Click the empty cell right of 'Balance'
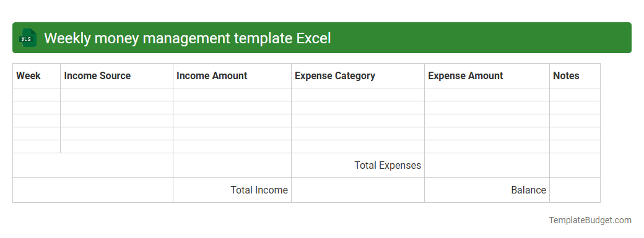 (x=575, y=190)
